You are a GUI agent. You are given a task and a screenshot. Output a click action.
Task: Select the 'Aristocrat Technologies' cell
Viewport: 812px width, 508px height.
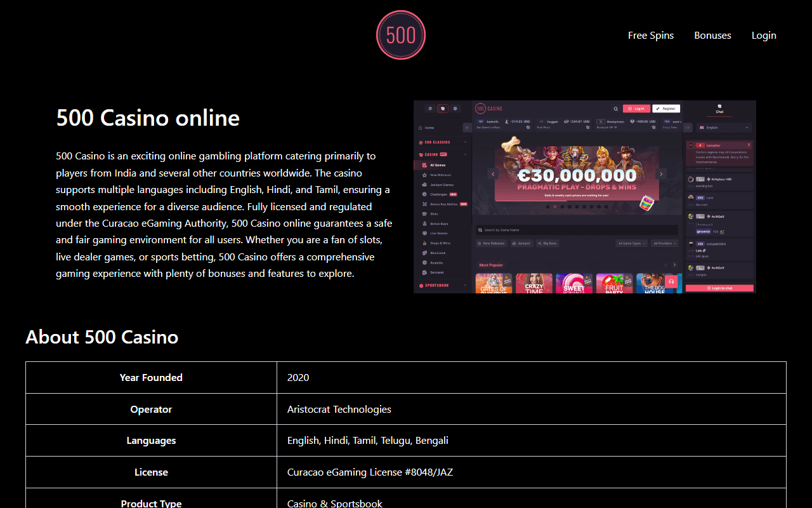coord(532,409)
